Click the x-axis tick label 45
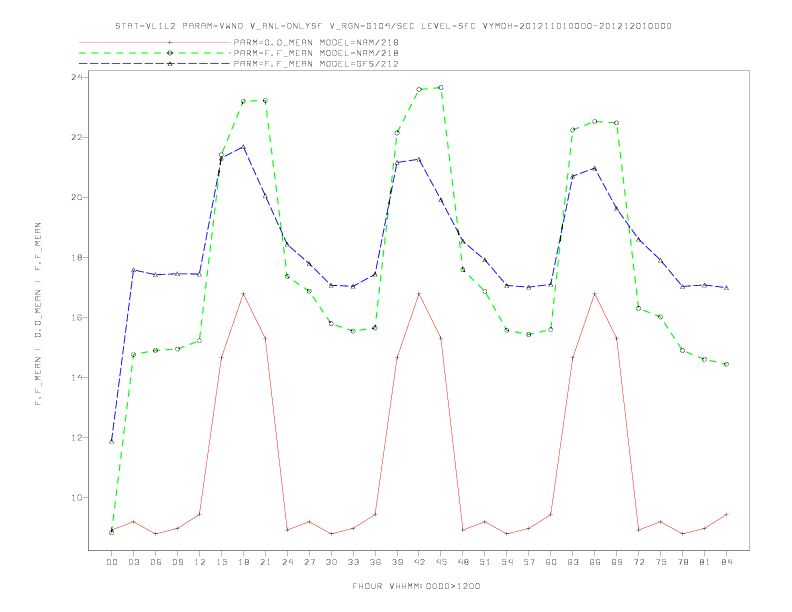 pos(441,562)
